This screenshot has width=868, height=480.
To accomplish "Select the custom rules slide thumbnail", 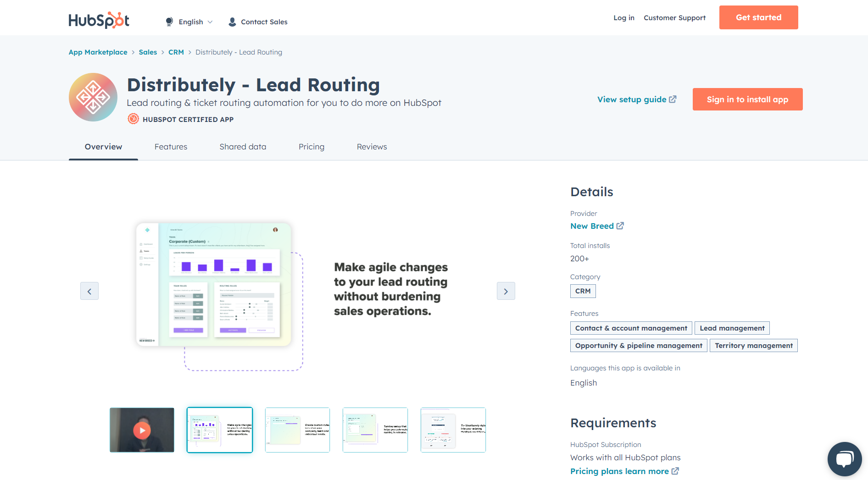I will tap(297, 430).
